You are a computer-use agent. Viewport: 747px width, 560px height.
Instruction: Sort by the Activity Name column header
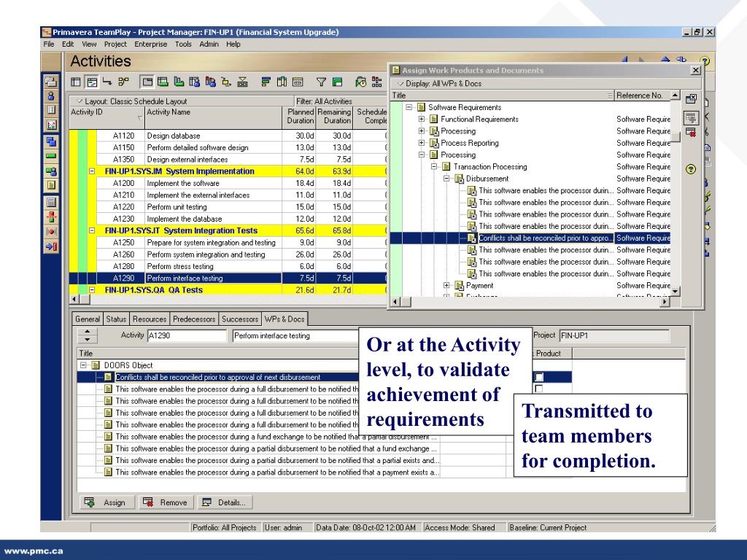[214, 117]
